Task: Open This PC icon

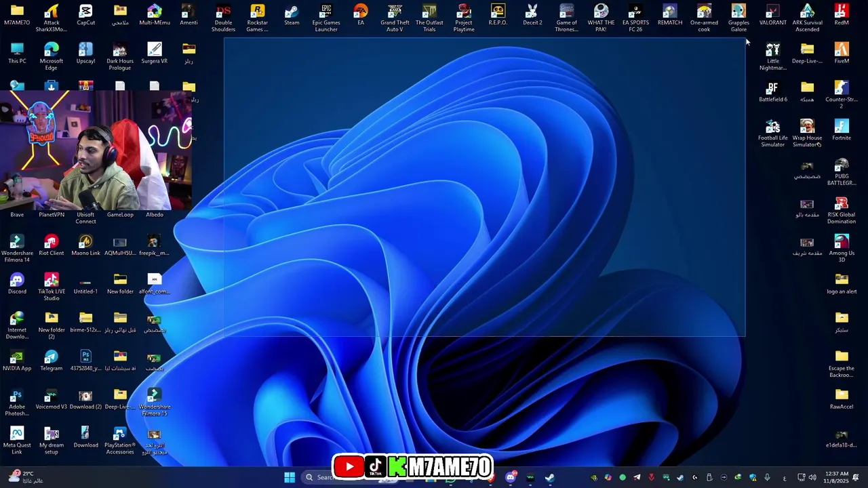Action: 17,54
